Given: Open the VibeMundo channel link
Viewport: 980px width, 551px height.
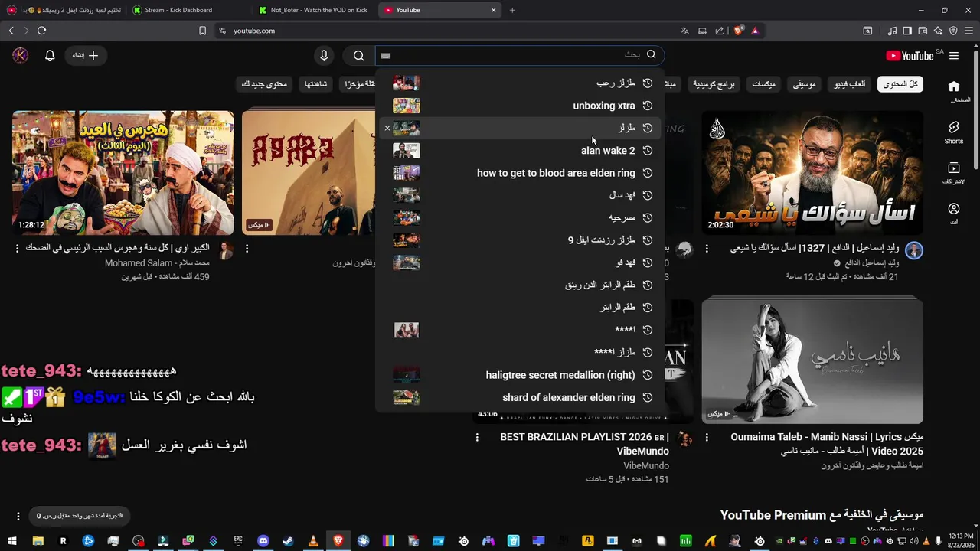Looking at the screenshot, I should click(646, 465).
